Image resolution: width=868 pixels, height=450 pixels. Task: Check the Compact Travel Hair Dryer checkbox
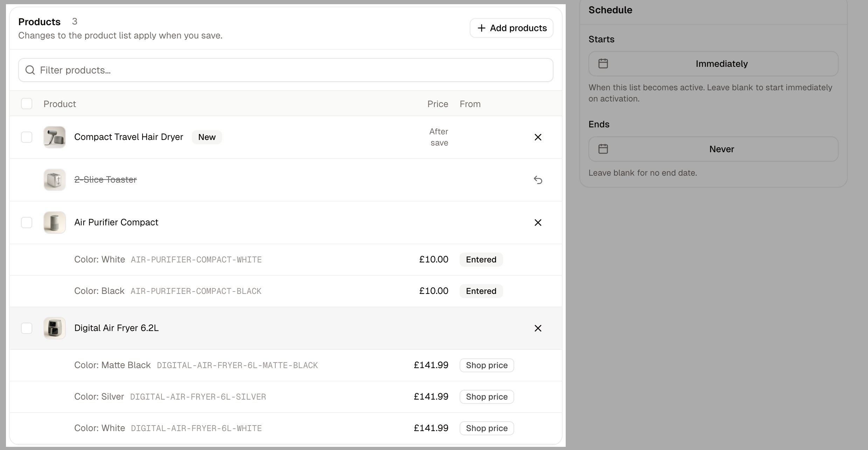tap(27, 137)
